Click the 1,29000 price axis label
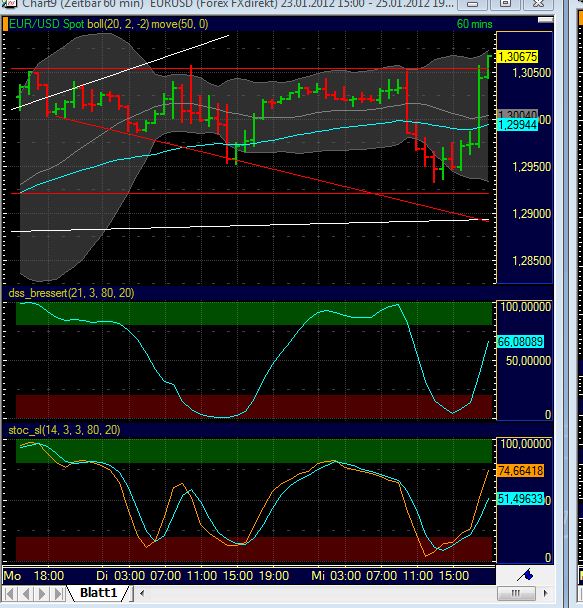The height and width of the screenshot is (608, 583). tap(531, 214)
